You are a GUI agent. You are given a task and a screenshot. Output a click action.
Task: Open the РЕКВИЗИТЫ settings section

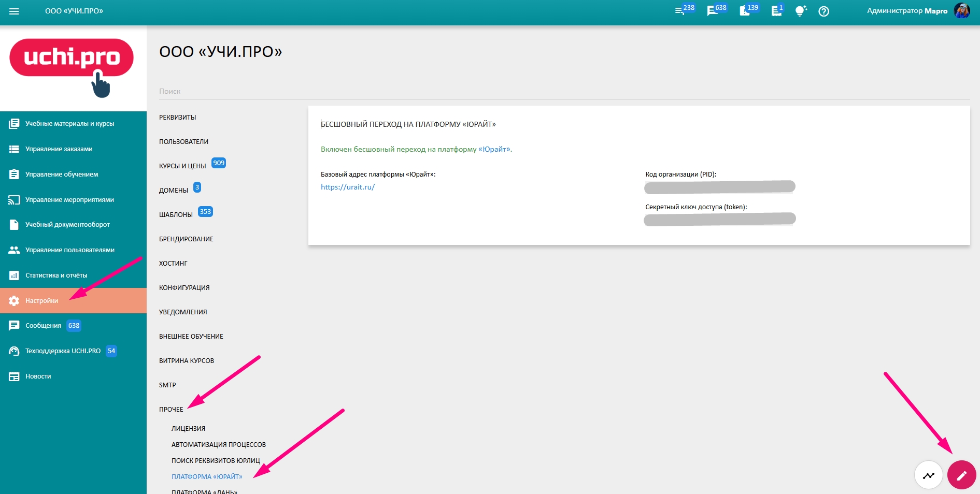178,118
